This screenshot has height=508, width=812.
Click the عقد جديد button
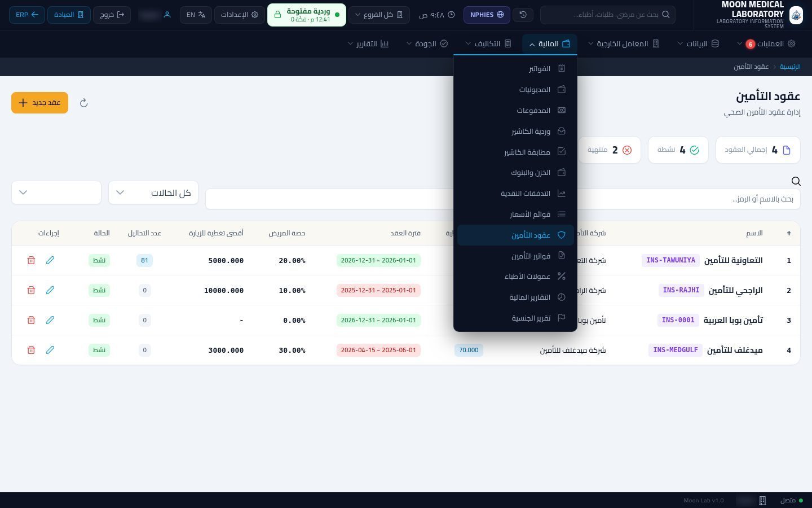point(39,103)
